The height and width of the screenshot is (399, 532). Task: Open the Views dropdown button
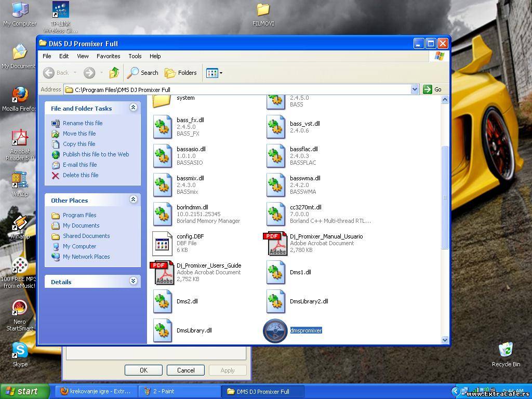pyautogui.click(x=215, y=73)
